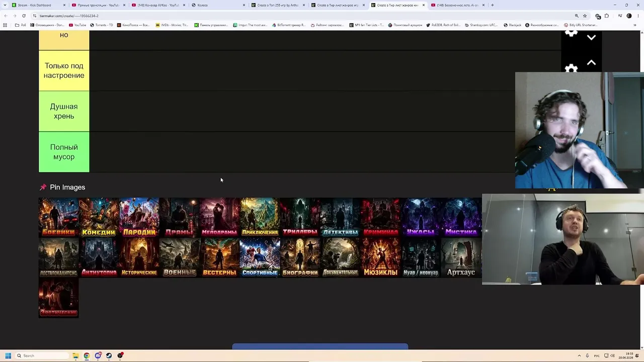Pick the Документальные genre image
Screen dimensions: 644x362
[x=341, y=257]
